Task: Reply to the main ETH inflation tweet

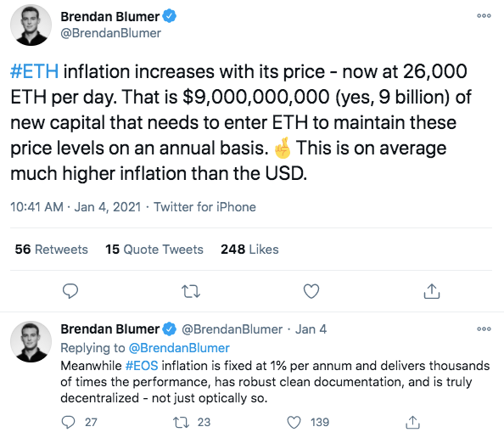Action: (x=70, y=291)
